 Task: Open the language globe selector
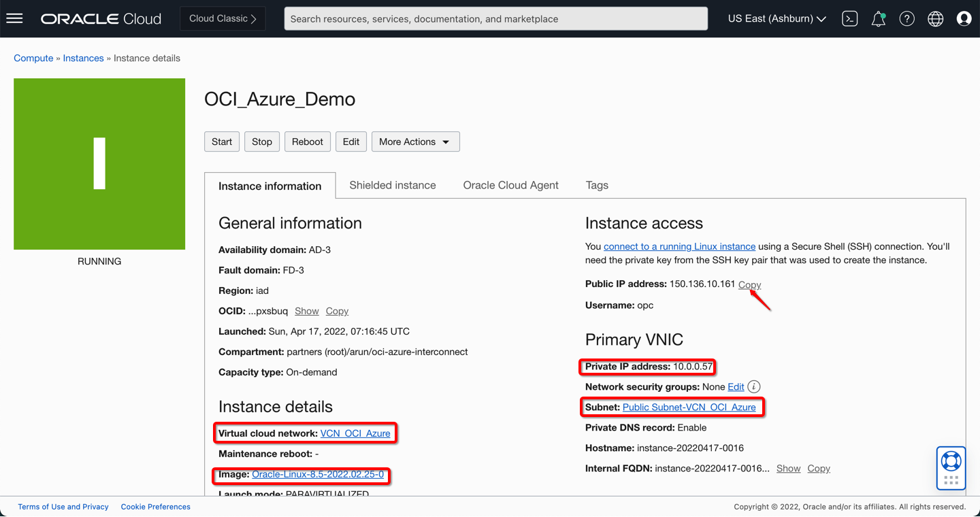pyautogui.click(x=935, y=19)
